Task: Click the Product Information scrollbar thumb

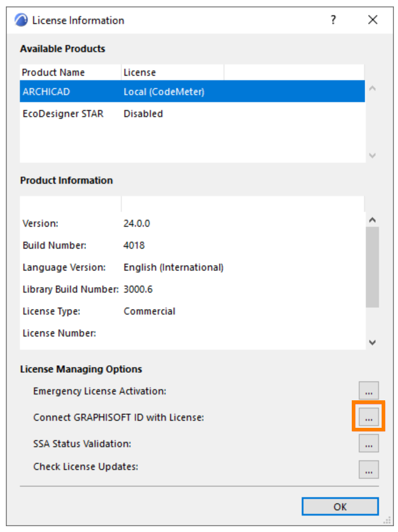Action: pos(372,267)
